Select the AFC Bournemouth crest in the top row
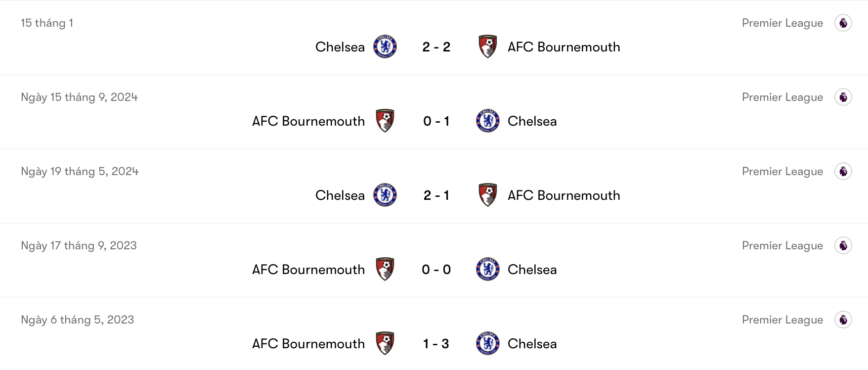 (488, 46)
